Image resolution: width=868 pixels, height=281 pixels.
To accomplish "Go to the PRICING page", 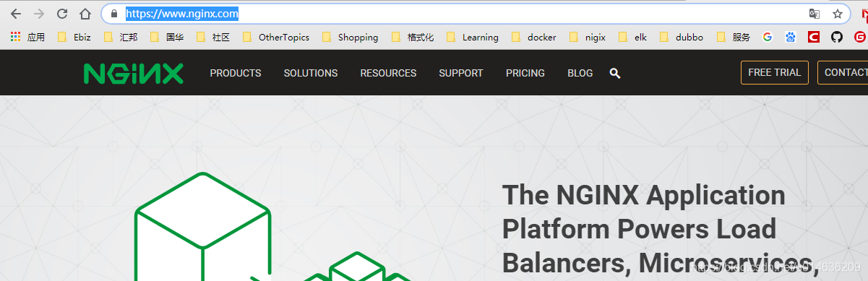I will click(525, 73).
